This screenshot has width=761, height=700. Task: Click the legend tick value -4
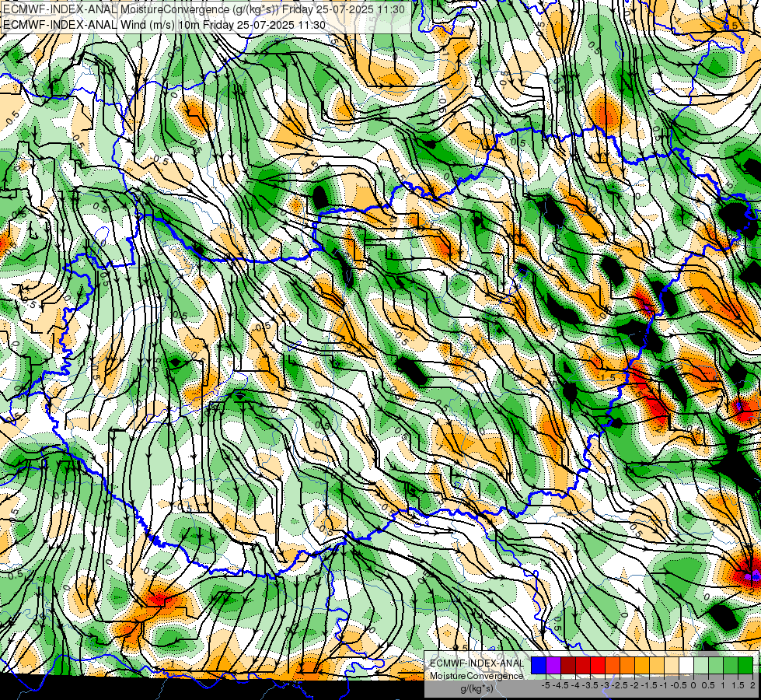(575, 685)
